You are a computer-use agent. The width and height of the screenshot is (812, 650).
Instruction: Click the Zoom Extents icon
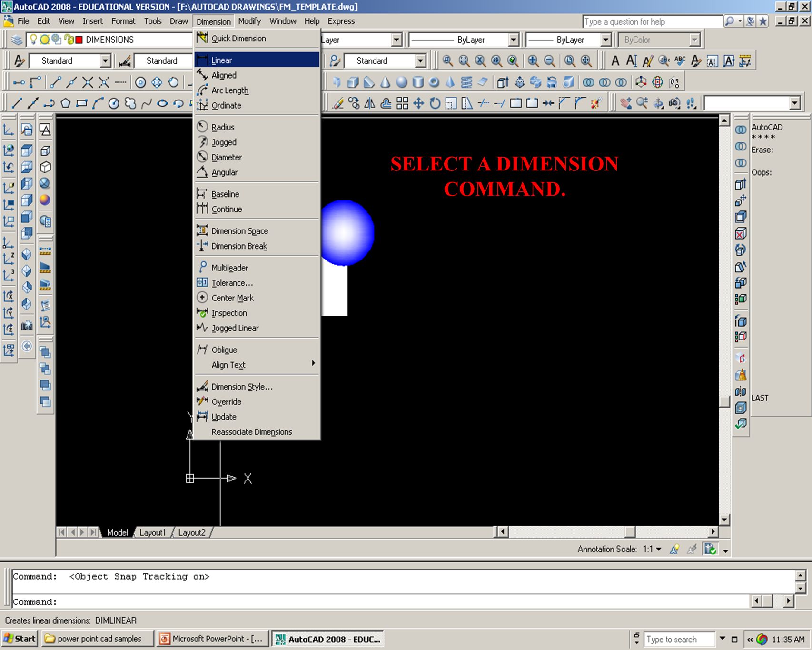[586, 61]
